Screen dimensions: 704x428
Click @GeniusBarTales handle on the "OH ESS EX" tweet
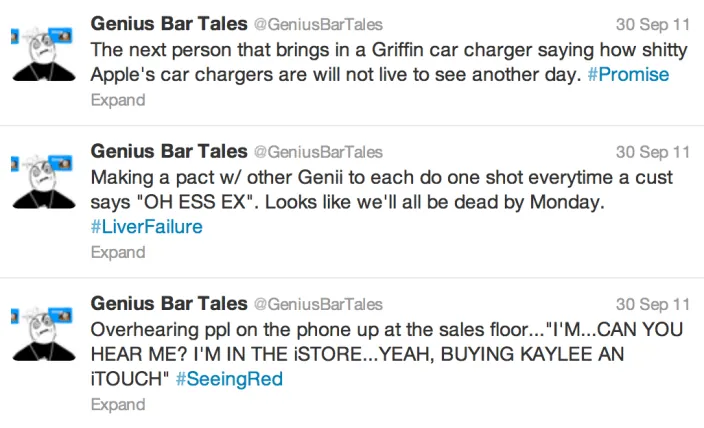tap(317, 153)
